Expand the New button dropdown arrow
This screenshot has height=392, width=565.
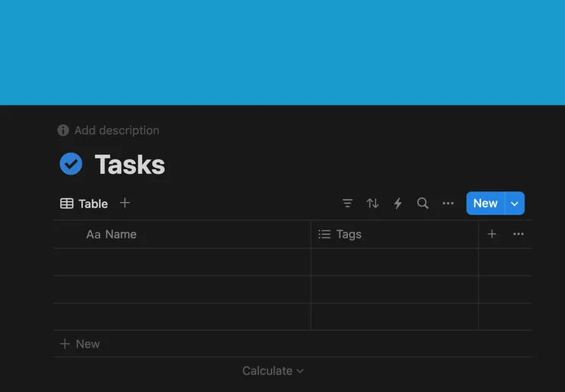[x=515, y=204]
